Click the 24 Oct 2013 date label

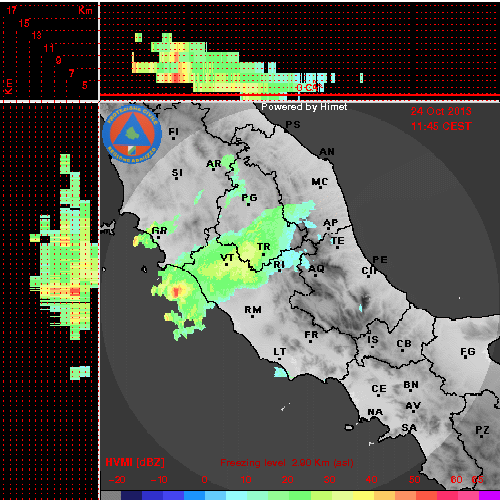click(x=441, y=111)
